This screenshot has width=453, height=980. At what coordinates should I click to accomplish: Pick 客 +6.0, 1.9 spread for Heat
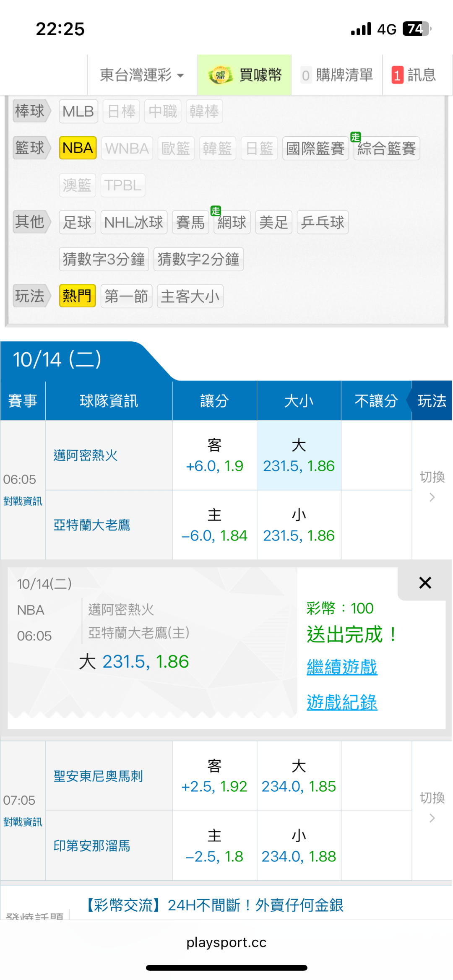pyautogui.click(x=215, y=455)
